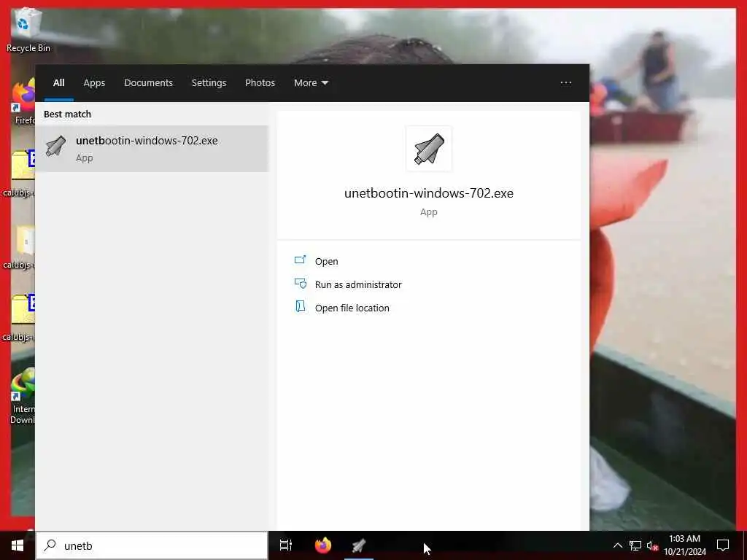Switch to the Apps search tab
Image resolution: width=747 pixels, height=560 pixels.
[x=94, y=83]
